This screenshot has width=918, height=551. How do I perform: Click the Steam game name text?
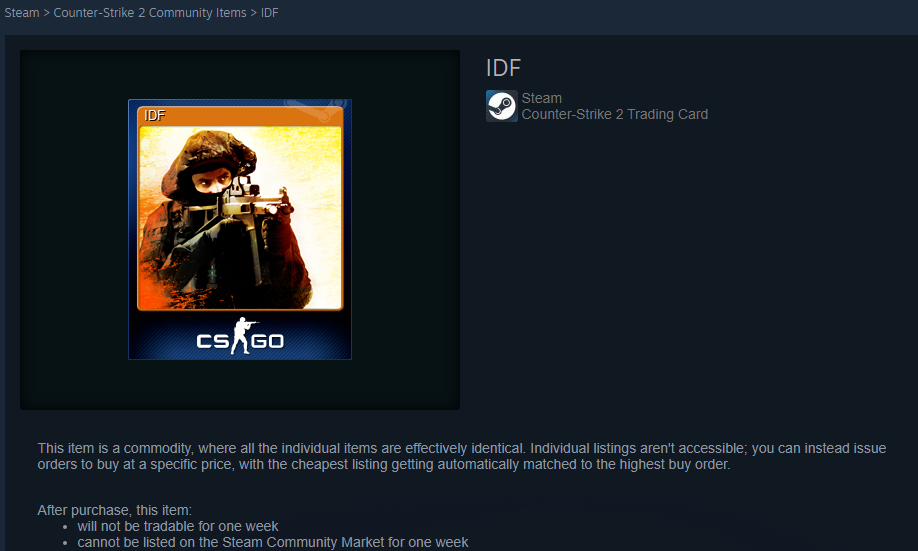pyautogui.click(x=542, y=98)
